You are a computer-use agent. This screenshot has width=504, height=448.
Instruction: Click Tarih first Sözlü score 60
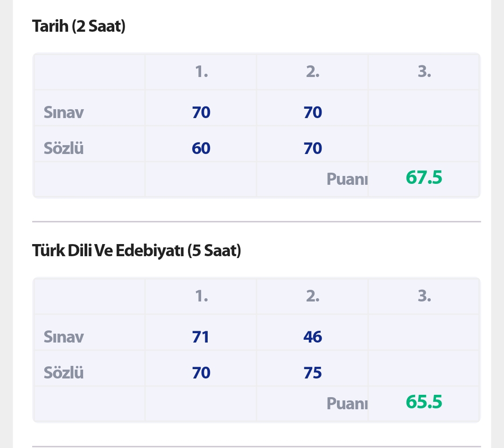pos(201,148)
